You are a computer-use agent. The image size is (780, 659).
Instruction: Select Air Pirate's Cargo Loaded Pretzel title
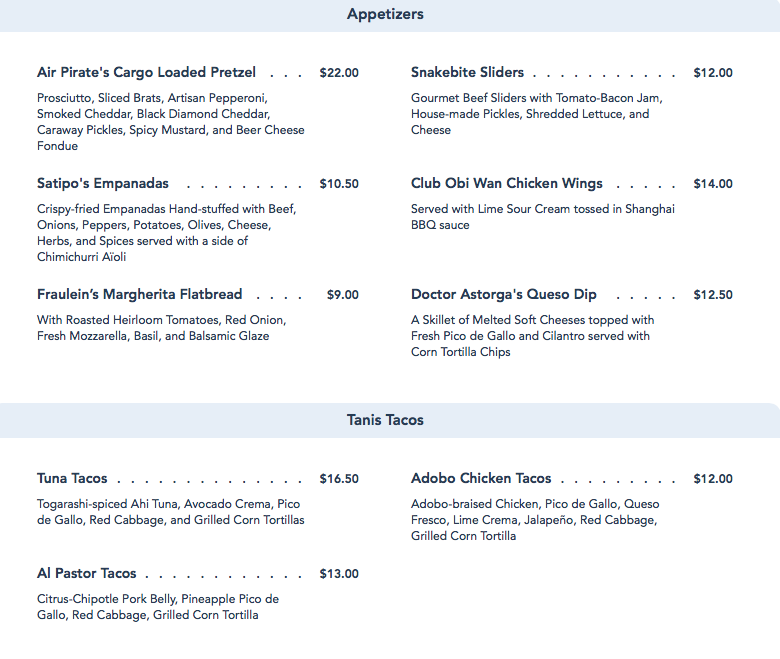[146, 73]
